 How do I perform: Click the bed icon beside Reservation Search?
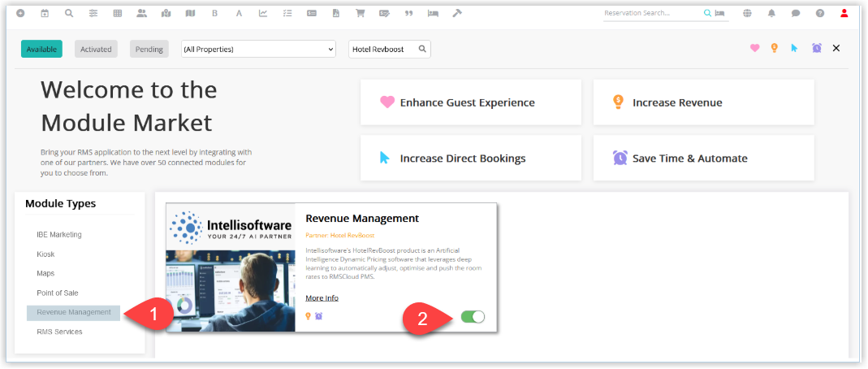719,13
